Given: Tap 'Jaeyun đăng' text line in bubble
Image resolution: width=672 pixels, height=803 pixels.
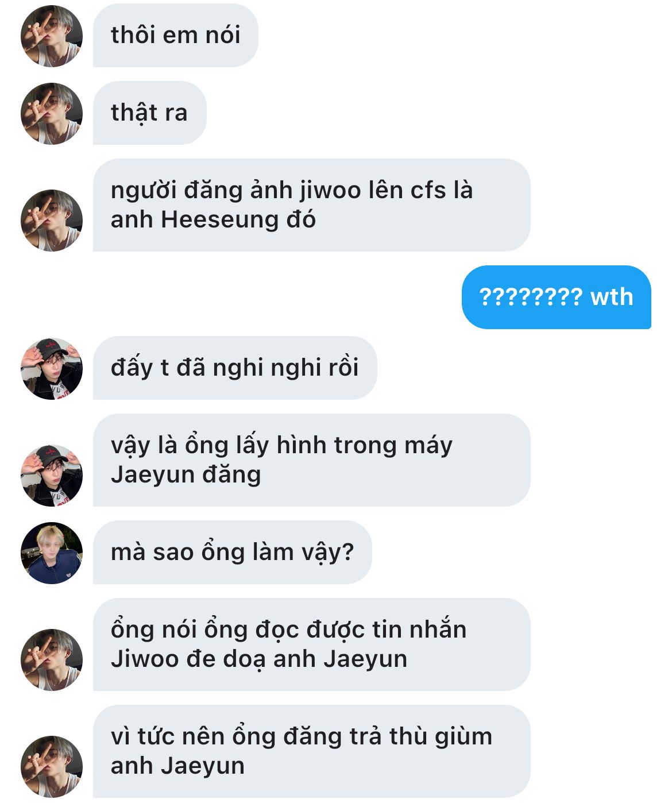Looking at the screenshot, I should click(186, 475).
